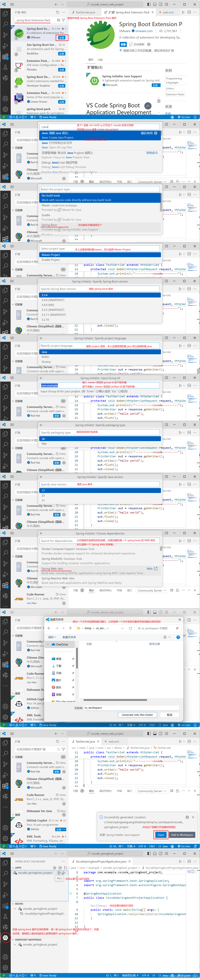
Task: Install the Pleiades Extension Pack from results
Action: 62,70
